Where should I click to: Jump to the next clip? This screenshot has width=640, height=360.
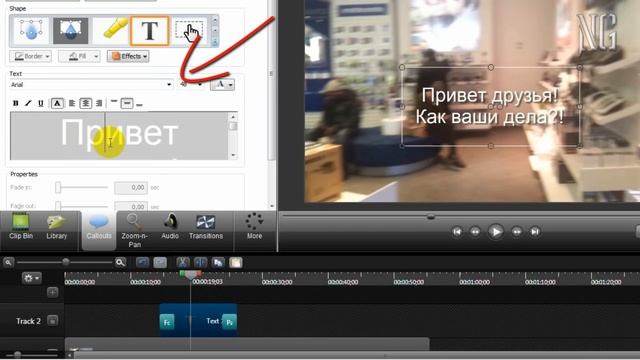(535, 232)
